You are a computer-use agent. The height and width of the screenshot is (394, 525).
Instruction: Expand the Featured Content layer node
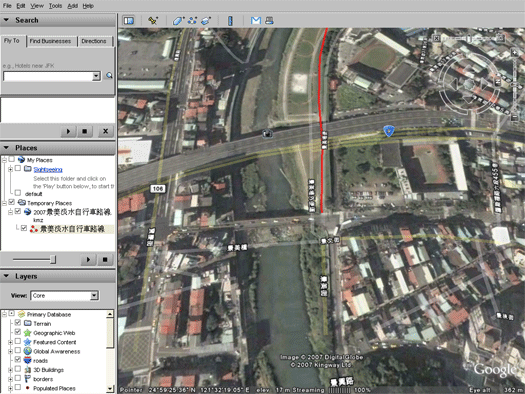[x=11, y=342]
